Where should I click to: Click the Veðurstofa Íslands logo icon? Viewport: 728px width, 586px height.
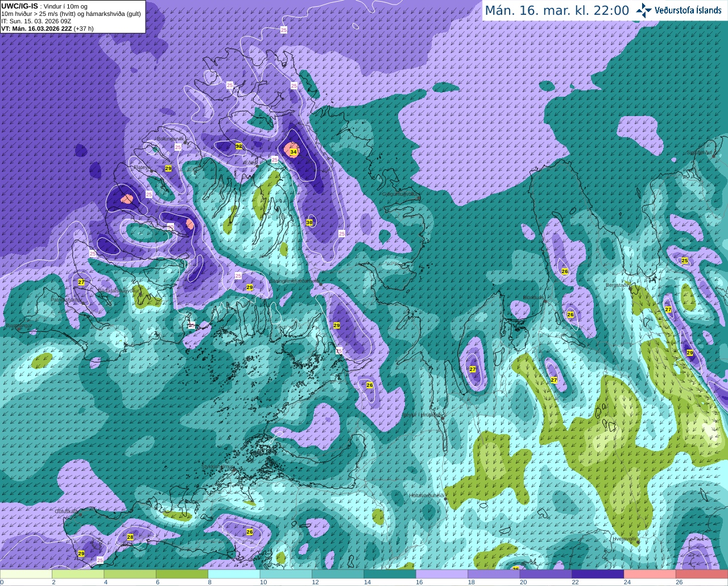[644, 10]
